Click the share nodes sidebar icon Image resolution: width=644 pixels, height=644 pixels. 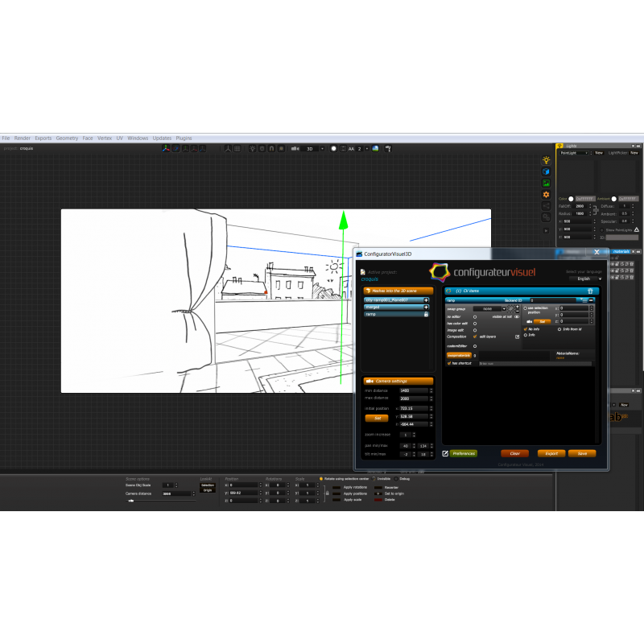(x=546, y=206)
